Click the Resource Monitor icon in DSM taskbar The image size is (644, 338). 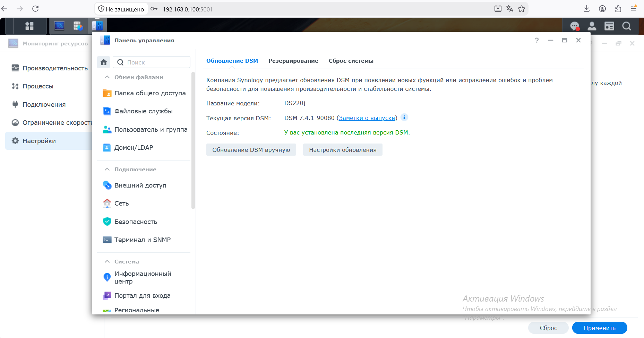(x=59, y=26)
